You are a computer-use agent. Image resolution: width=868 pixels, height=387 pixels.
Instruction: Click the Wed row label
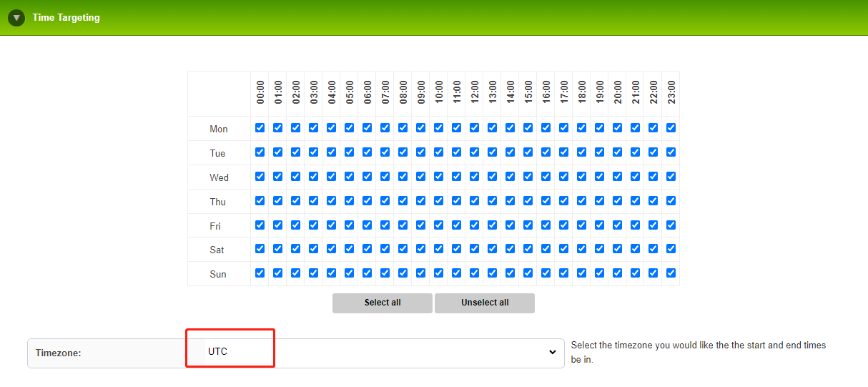pyautogui.click(x=219, y=177)
